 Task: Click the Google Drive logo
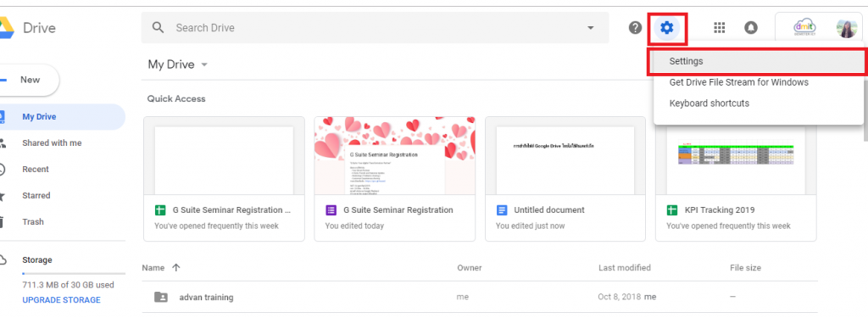[x=6, y=28]
